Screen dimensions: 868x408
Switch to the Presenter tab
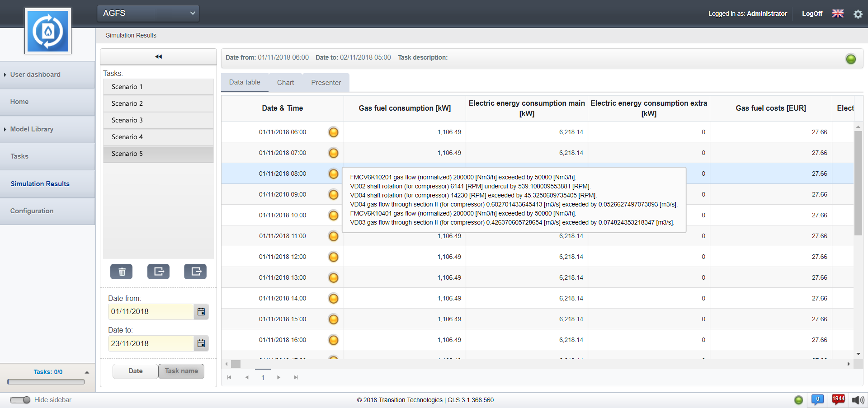(x=326, y=83)
